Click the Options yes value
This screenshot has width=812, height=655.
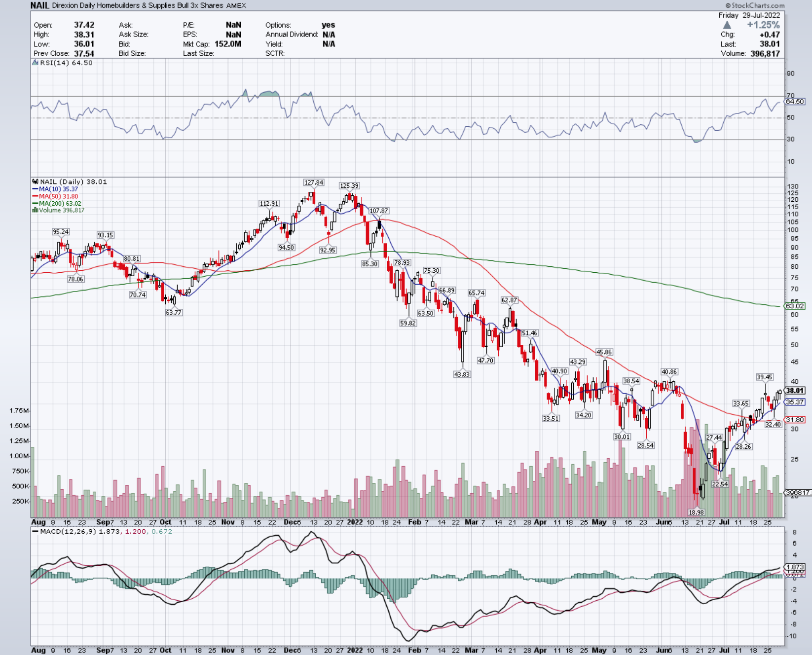click(x=328, y=25)
